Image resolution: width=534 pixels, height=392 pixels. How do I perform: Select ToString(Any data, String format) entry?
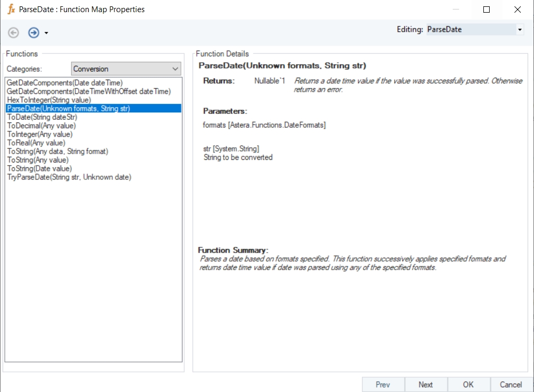pyautogui.click(x=57, y=151)
